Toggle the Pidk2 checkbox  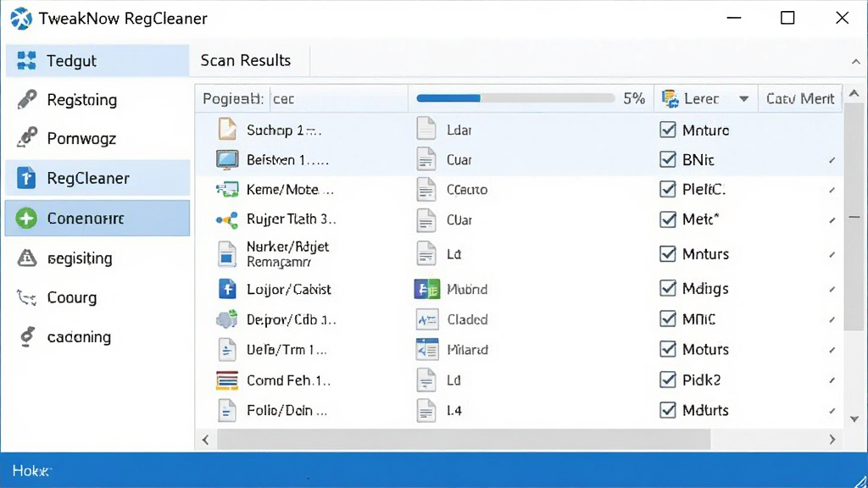pos(668,380)
